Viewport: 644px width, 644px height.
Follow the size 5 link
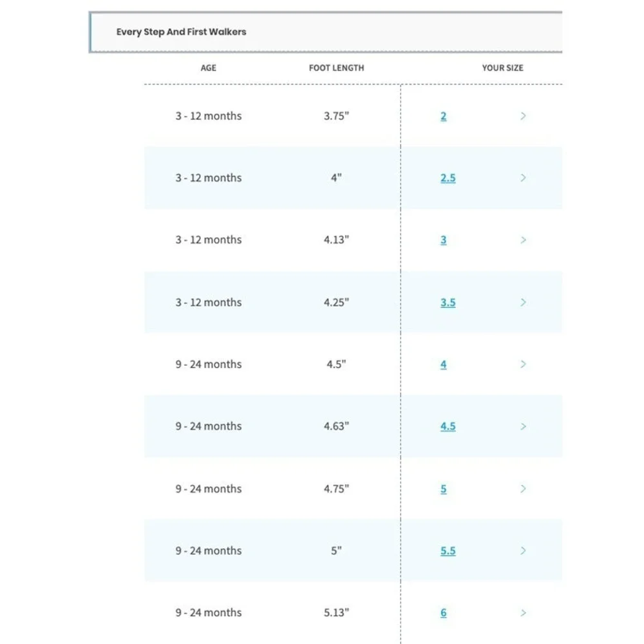tap(444, 489)
